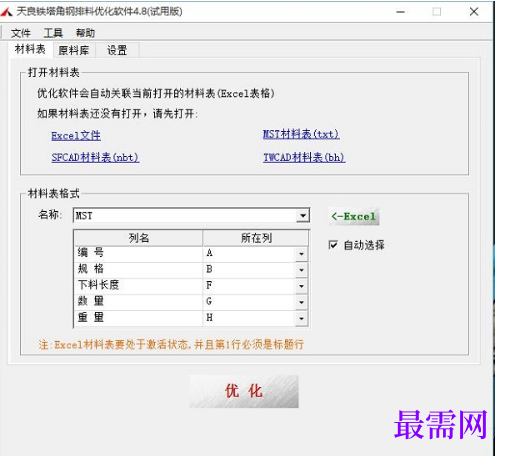Expand column dropdown for 重量 row
506x456 pixels.
301,319
